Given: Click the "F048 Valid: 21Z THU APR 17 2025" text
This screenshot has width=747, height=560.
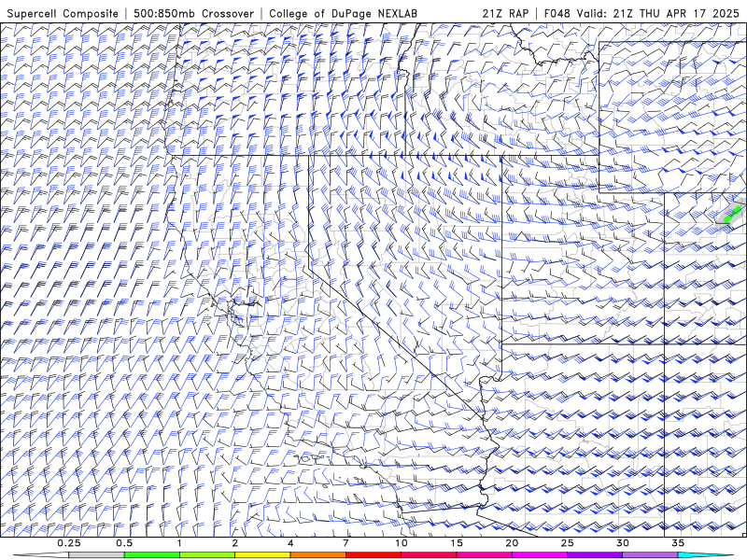Looking at the screenshot, I should point(641,13).
